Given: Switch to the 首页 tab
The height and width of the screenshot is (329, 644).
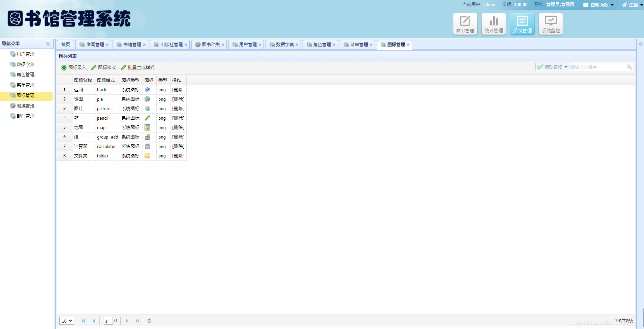Looking at the screenshot, I should pyautogui.click(x=66, y=44).
